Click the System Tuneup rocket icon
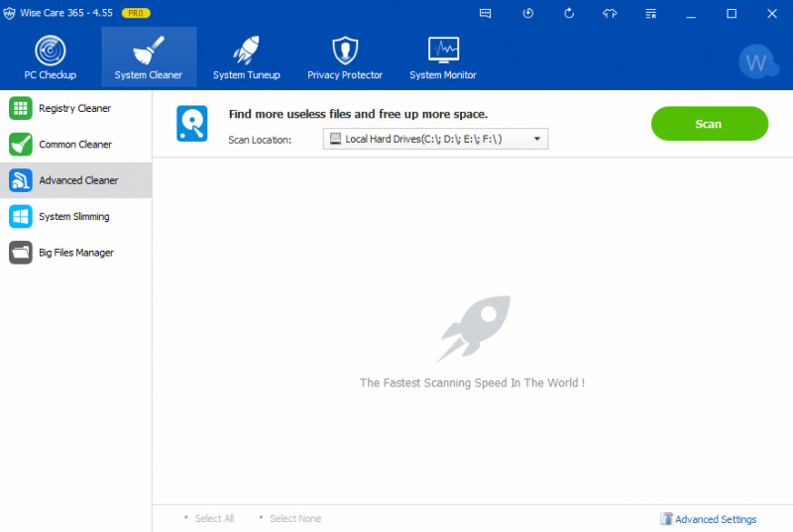The height and width of the screenshot is (532, 793). (246, 50)
